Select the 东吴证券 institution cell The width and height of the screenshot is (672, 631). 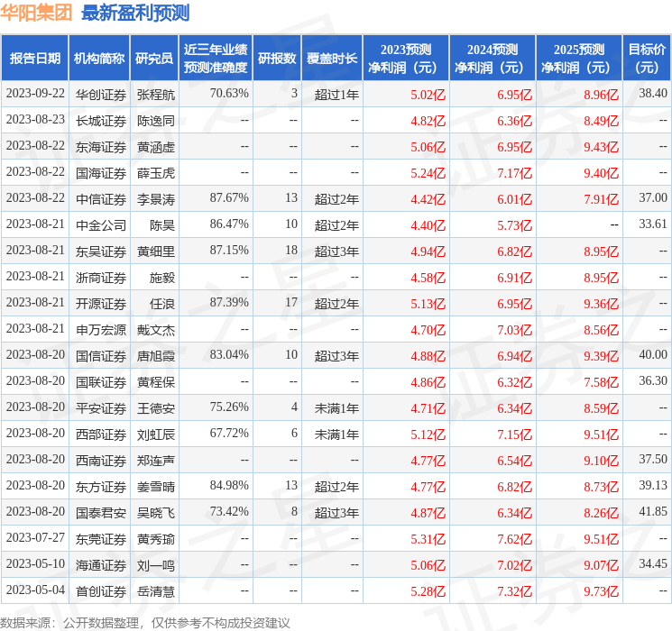(101, 251)
